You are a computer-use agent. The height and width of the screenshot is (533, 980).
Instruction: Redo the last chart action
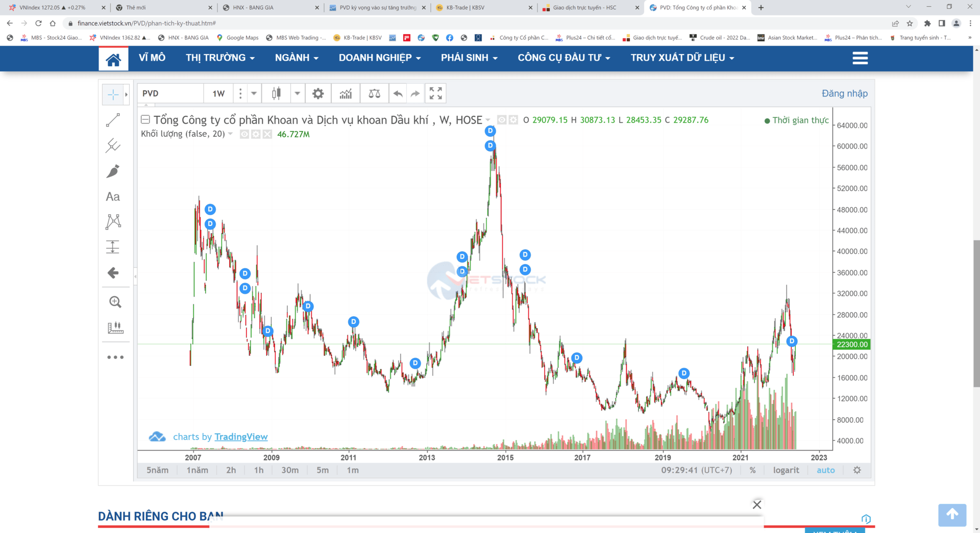(x=415, y=94)
